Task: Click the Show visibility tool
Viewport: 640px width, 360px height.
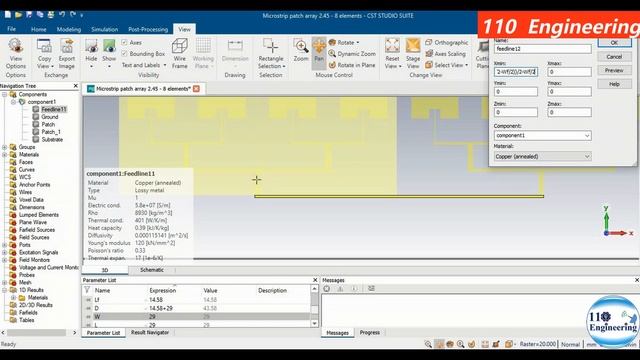Action: point(109,53)
